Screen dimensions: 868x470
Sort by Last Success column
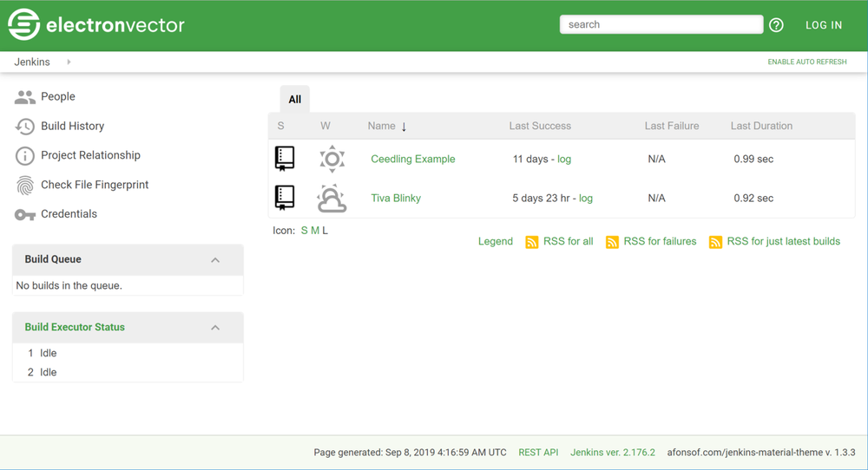(540, 126)
